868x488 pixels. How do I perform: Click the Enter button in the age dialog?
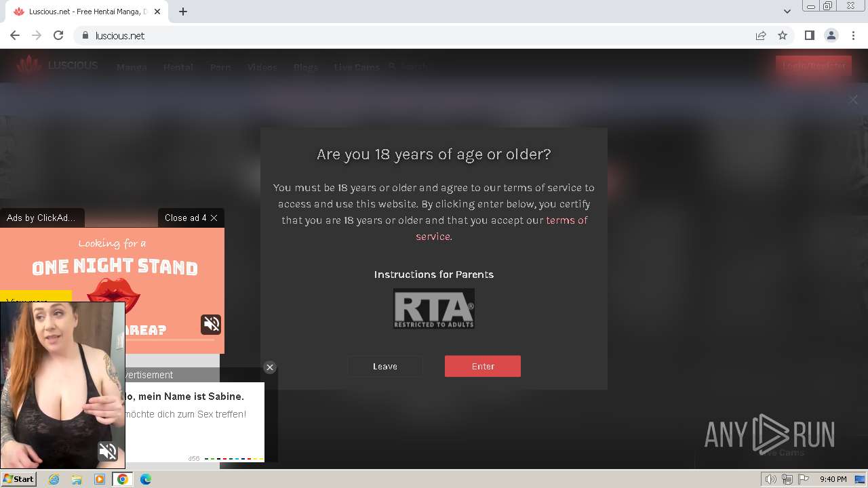483,366
